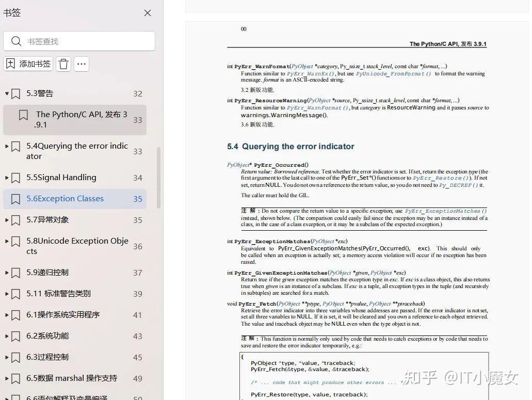Click the 书签 panel title

[12, 12]
